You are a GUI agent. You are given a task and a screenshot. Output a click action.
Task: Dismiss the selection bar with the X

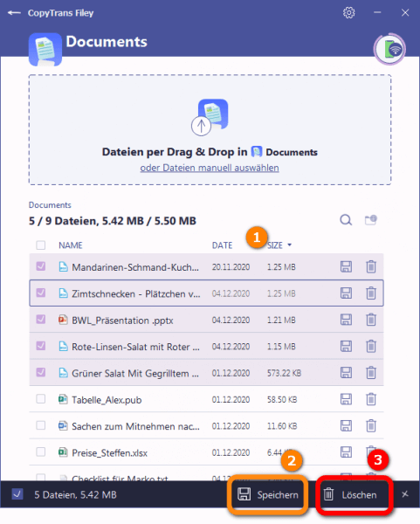click(404, 494)
